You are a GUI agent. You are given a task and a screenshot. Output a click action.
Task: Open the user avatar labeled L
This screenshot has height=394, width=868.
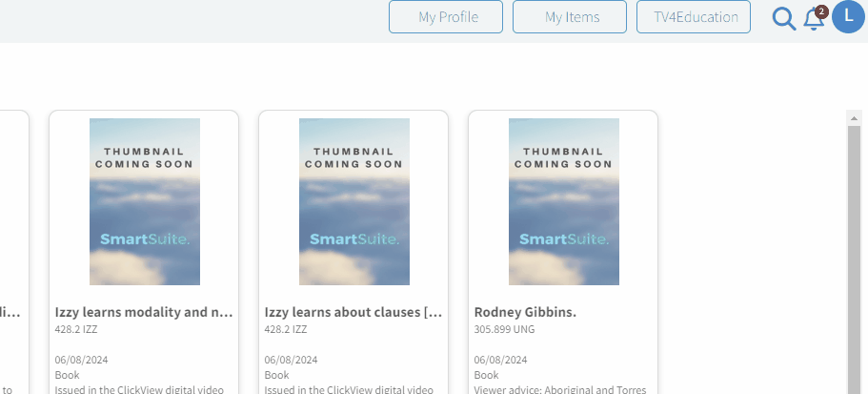coord(848,16)
